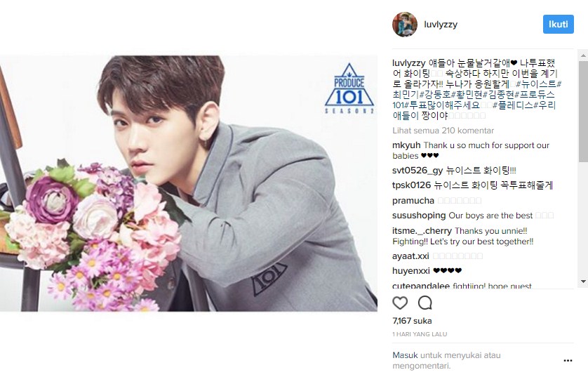
Task: Open susushoping's profile link
Action: point(419,216)
